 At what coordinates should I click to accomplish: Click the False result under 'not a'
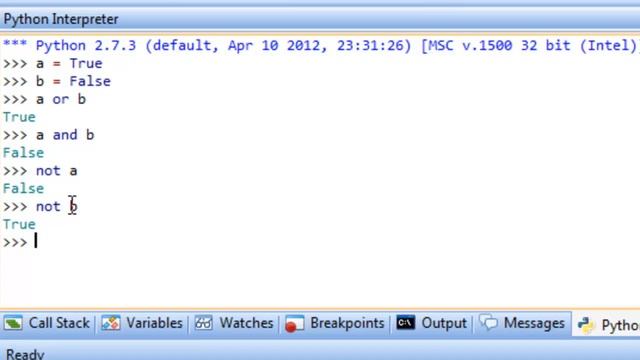[23, 189]
